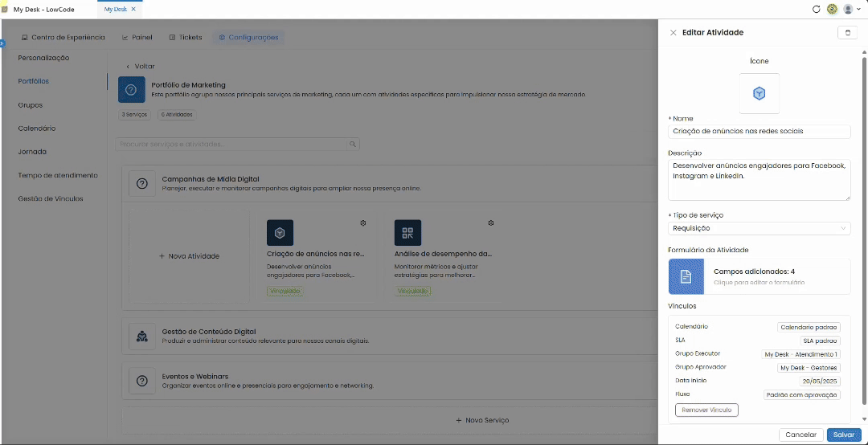Image resolution: width=868 pixels, height=445 pixels.
Task: Click the Salvar button
Action: [844, 435]
